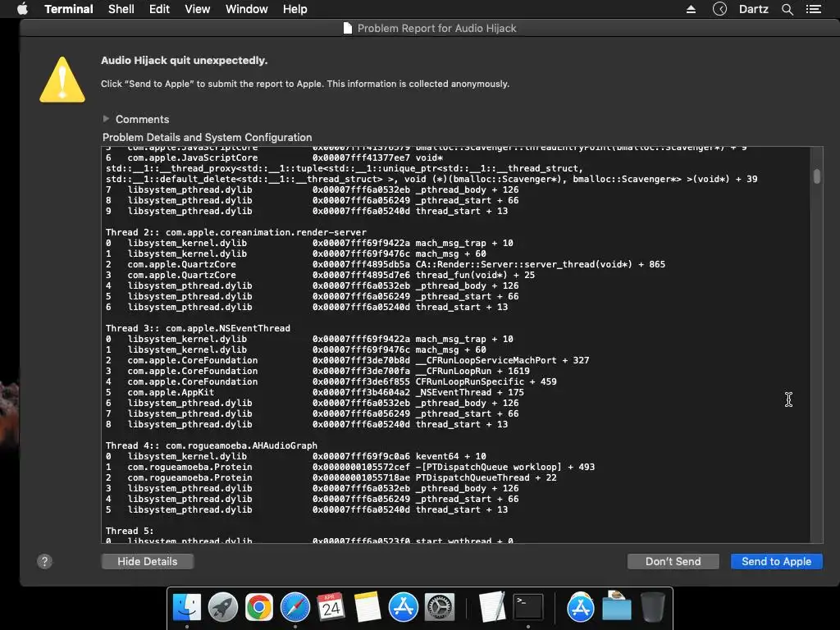Expand the Comments disclosure triangle
The height and width of the screenshot is (630, 840).
pos(106,118)
